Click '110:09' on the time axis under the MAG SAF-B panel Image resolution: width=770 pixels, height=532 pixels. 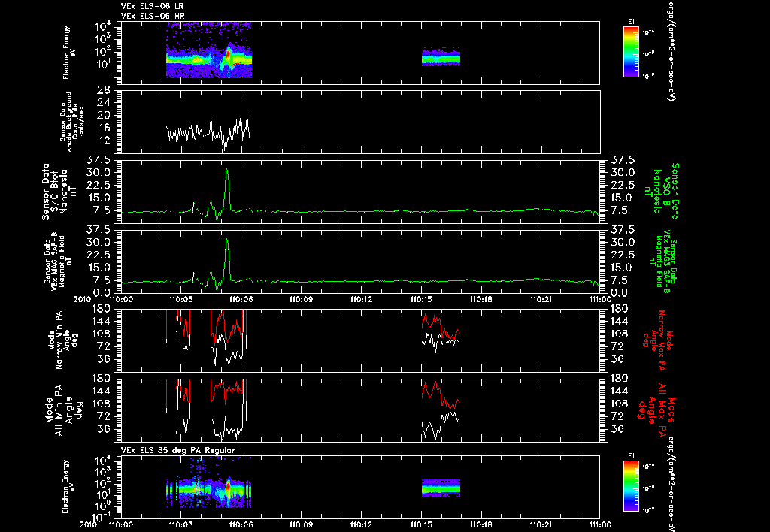click(301, 299)
